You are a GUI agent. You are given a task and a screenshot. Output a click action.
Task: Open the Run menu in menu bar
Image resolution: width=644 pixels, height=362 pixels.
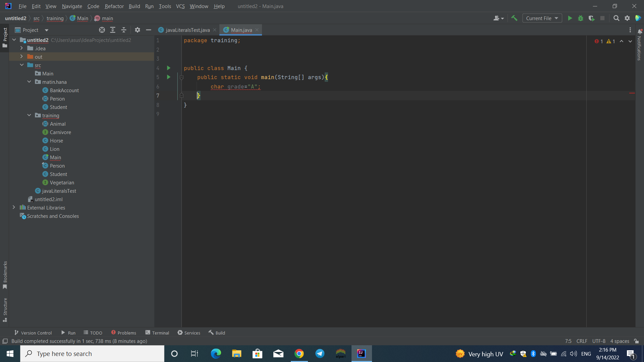[150, 6]
